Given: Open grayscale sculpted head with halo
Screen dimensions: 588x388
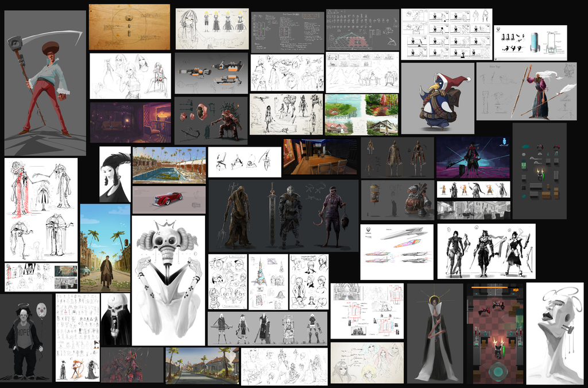Looking at the screenshot, I should [555, 333].
